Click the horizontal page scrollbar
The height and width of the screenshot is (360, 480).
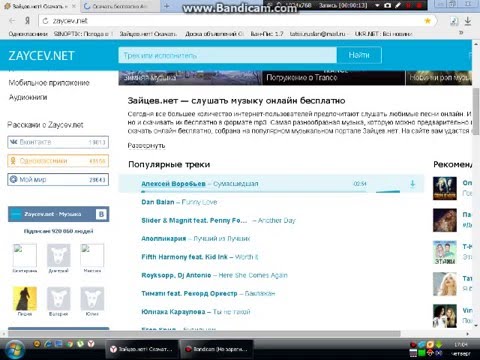coord(204,333)
